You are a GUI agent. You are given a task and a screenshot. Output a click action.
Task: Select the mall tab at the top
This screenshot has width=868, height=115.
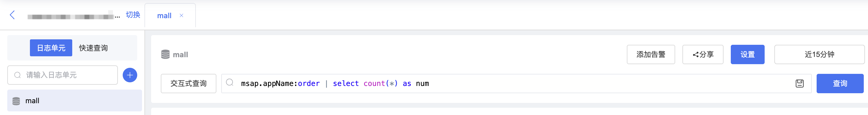pyautogui.click(x=164, y=15)
